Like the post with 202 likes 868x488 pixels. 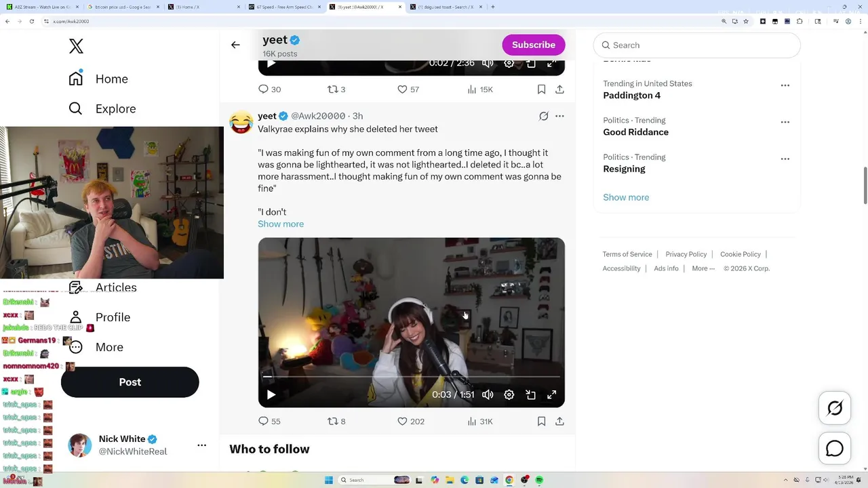[411, 421]
